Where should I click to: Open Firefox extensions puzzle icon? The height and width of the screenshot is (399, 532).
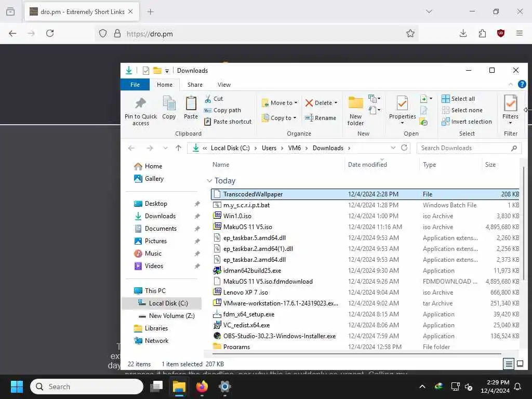(x=482, y=33)
